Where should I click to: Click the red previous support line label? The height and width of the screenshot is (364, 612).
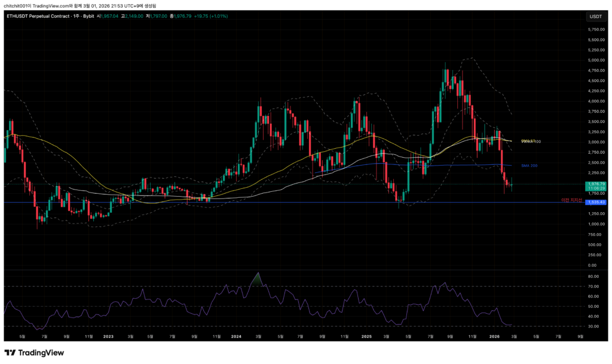pyautogui.click(x=571, y=200)
